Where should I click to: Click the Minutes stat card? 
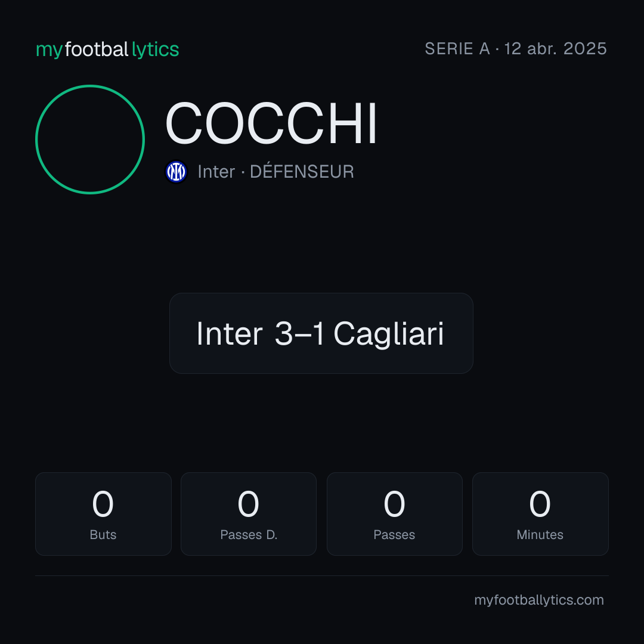[540, 514]
